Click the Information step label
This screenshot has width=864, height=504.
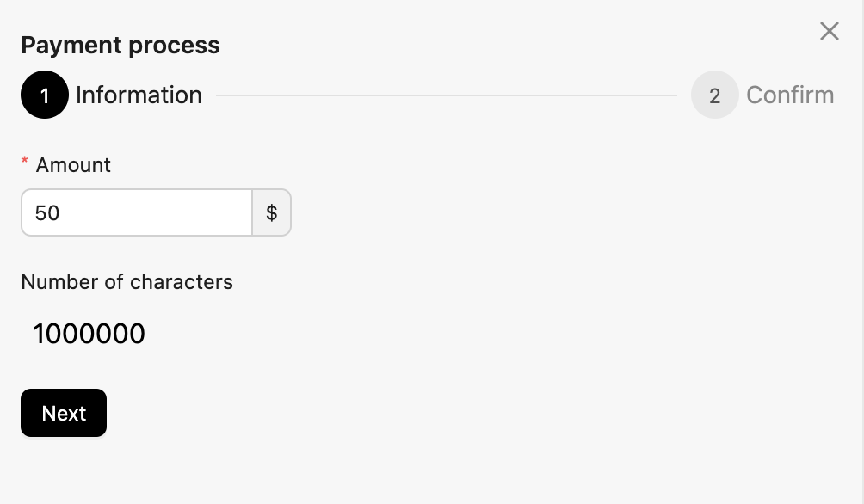139,95
